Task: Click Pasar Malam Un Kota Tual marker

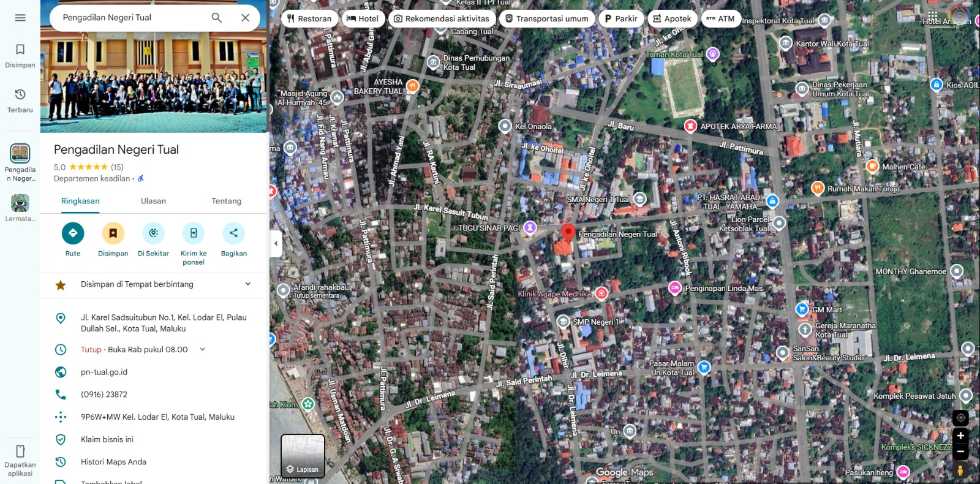Action: click(704, 368)
